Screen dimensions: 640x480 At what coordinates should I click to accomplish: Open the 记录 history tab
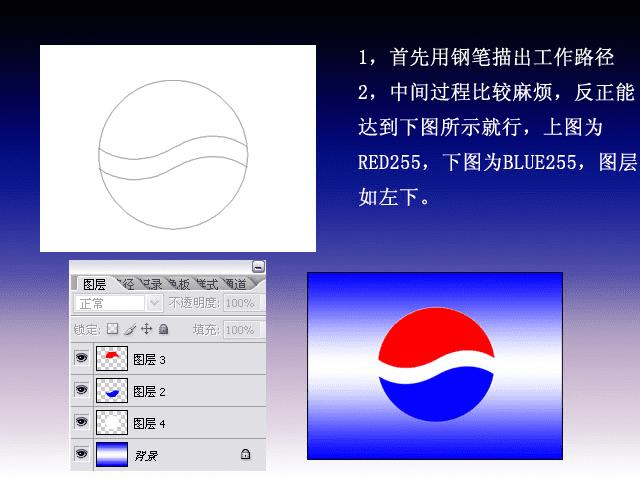tap(151, 284)
